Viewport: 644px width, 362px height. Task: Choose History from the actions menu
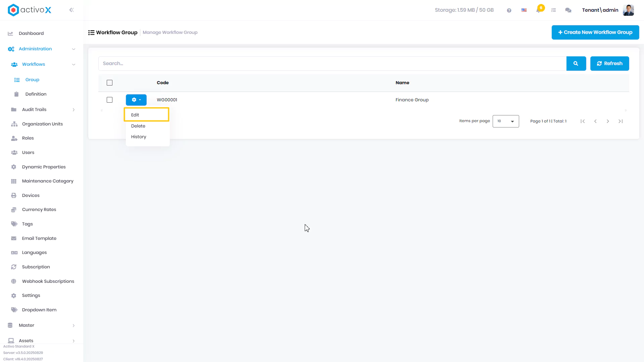click(x=147, y=137)
